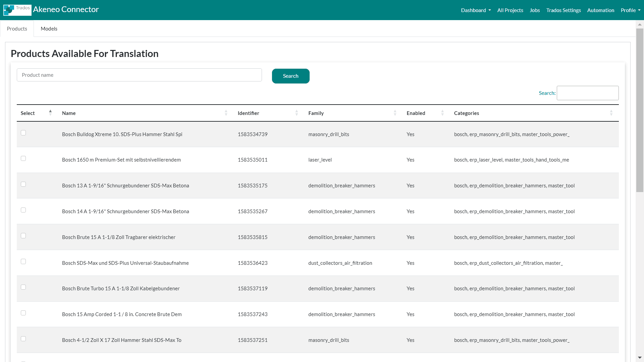Click the Family column header

point(316,113)
